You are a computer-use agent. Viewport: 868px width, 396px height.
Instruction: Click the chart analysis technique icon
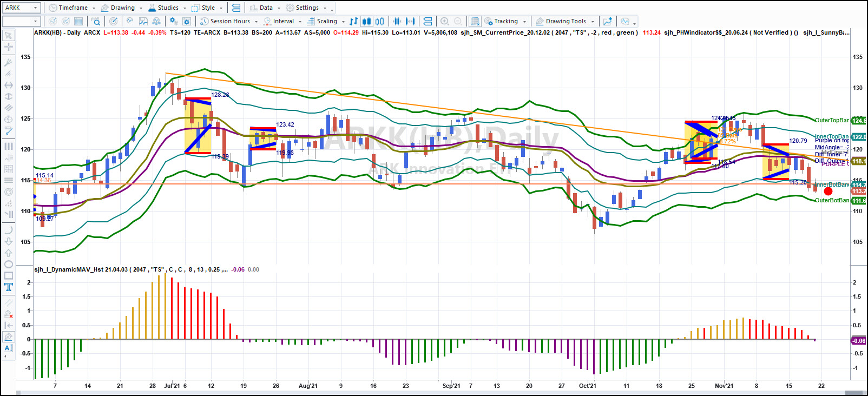pyautogui.click(x=143, y=21)
